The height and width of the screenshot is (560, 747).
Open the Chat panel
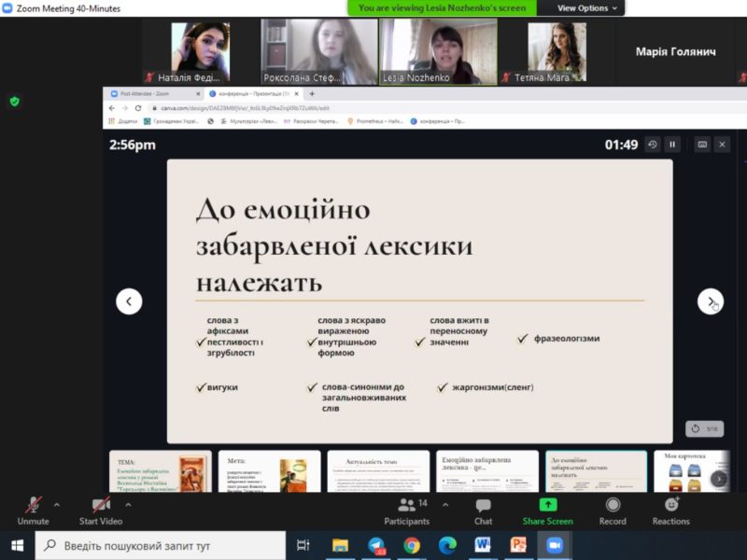(x=483, y=509)
